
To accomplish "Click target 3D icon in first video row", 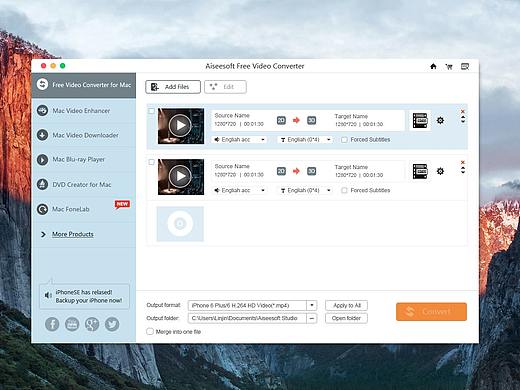I will (x=311, y=120).
